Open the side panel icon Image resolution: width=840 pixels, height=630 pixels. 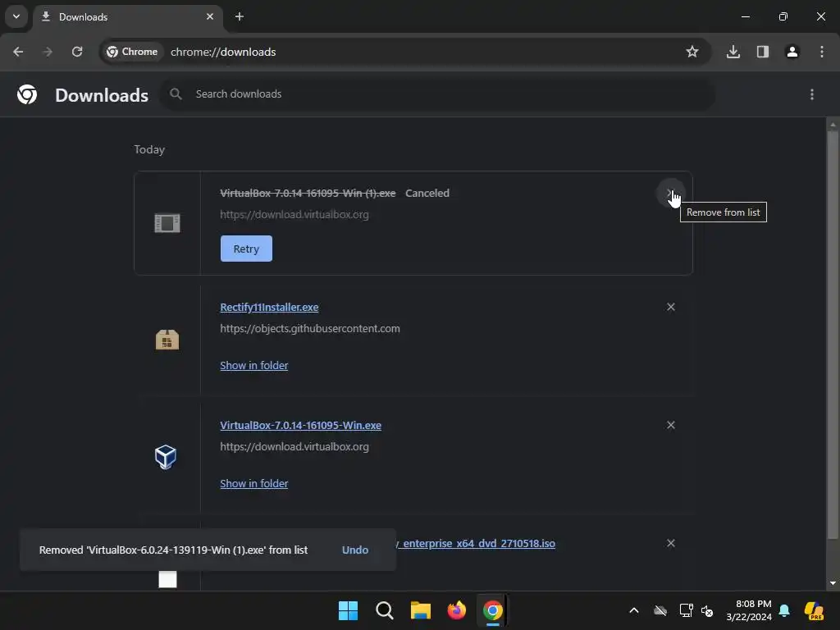762,52
